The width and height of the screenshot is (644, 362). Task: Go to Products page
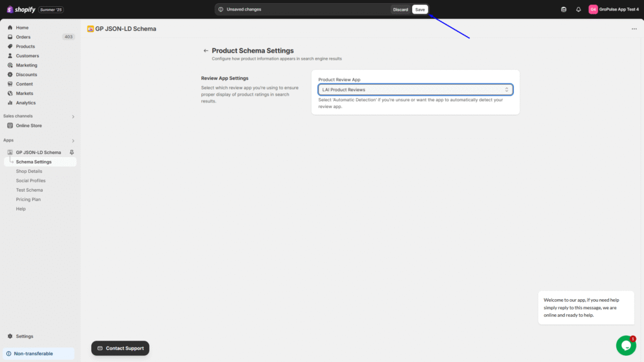pyautogui.click(x=25, y=47)
